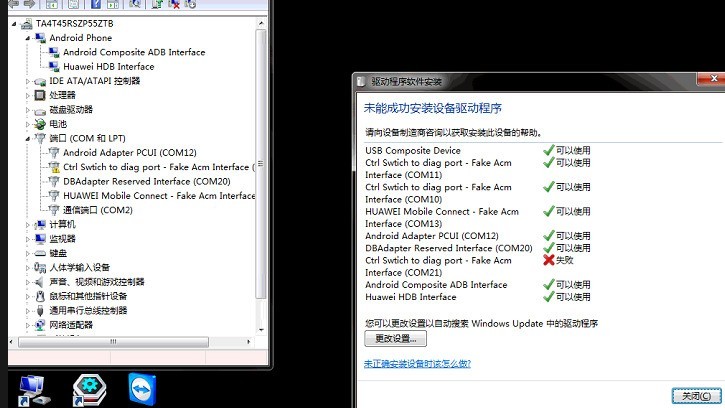Viewport: 725px width, 408px height.
Task: Select the Android Phone category icon
Action: [40, 38]
